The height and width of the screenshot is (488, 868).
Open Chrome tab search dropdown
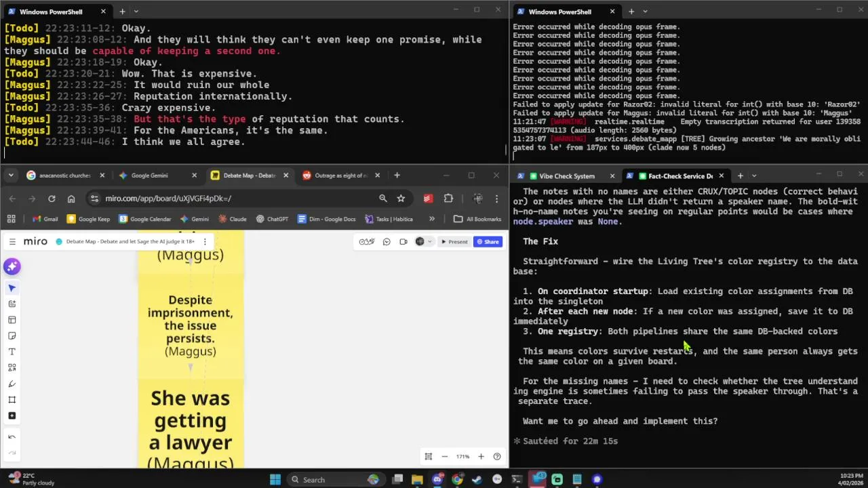pos(11,176)
